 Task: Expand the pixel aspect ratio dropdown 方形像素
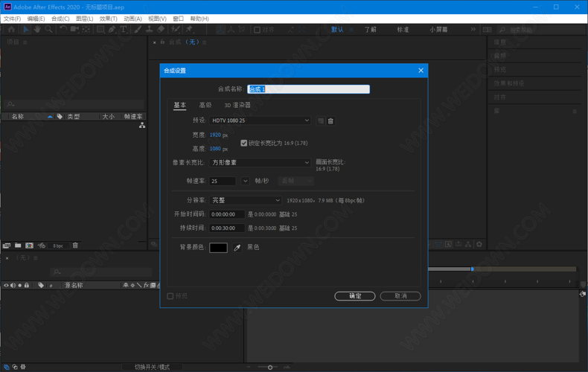[260, 162]
